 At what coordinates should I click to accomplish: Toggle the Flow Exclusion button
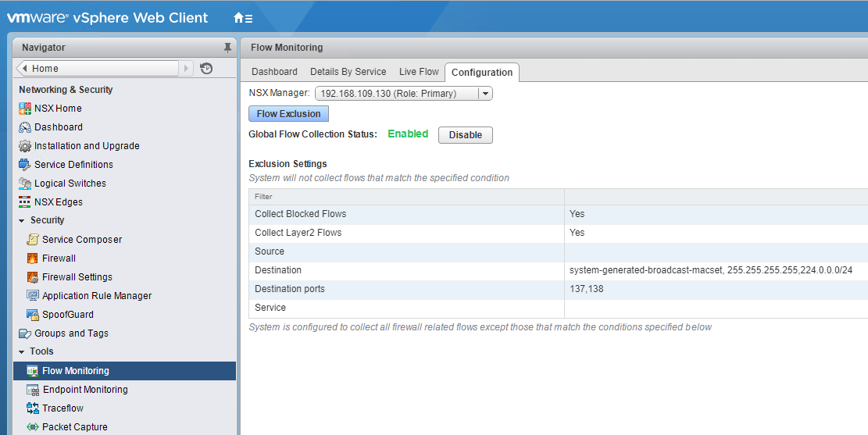tap(288, 114)
